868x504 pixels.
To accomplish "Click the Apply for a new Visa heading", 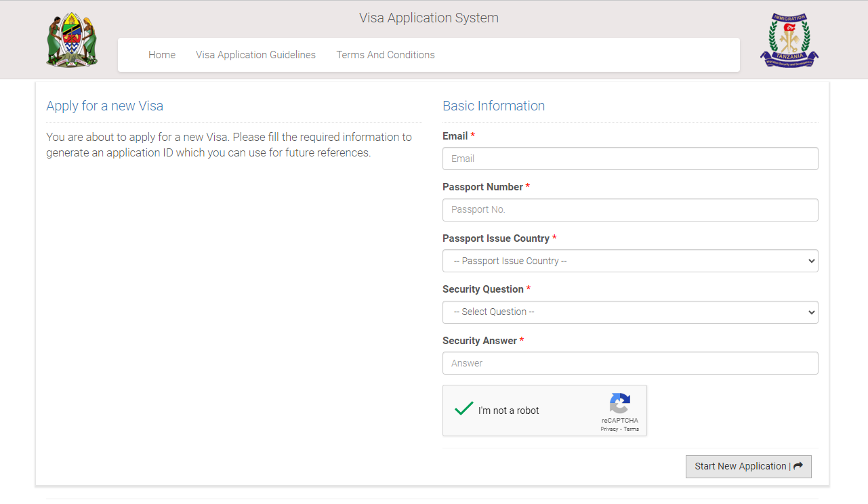I will pyautogui.click(x=104, y=106).
